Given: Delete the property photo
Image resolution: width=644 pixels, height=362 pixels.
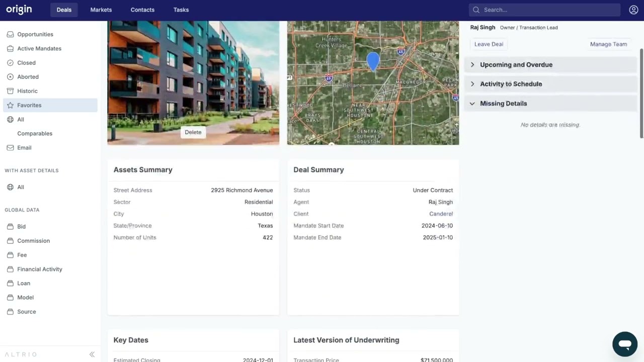Looking at the screenshot, I should coord(193,132).
